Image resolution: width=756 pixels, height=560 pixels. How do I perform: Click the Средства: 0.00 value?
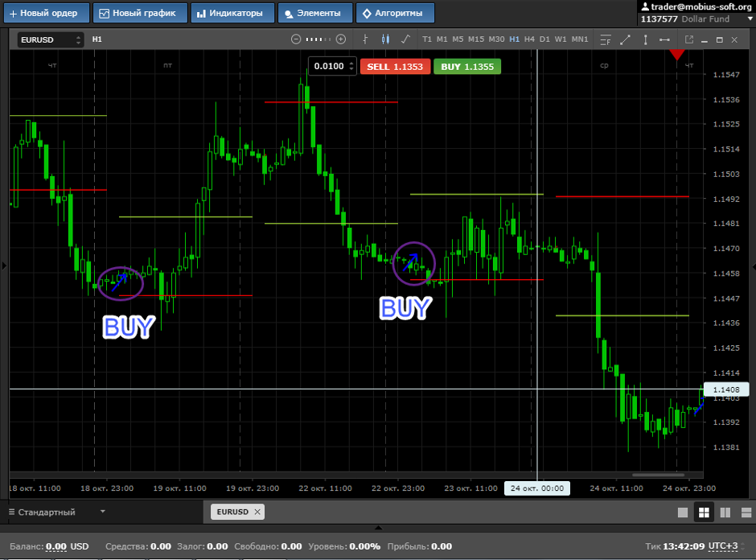(x=161, y=546)
